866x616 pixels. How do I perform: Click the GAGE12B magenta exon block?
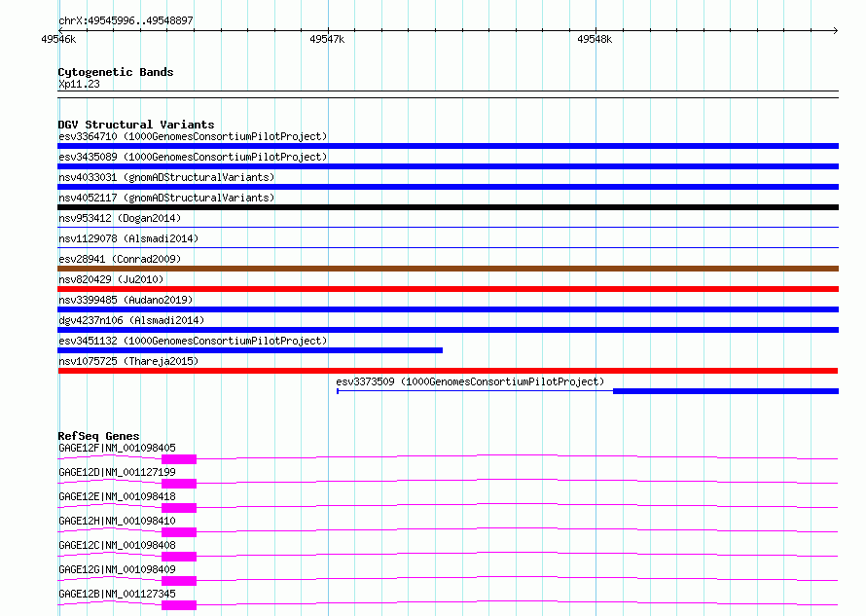coord(179,605)
